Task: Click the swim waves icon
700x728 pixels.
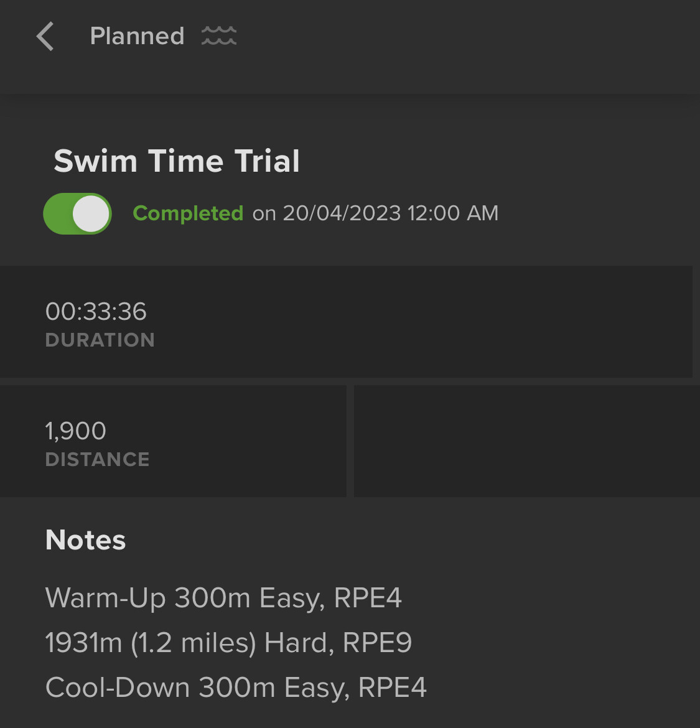Action: 219,36
